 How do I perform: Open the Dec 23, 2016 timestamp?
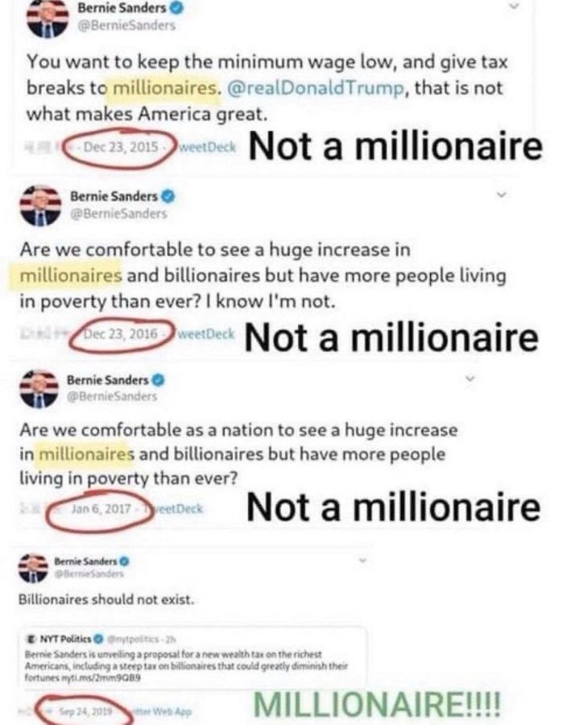[x=121, y=333]
